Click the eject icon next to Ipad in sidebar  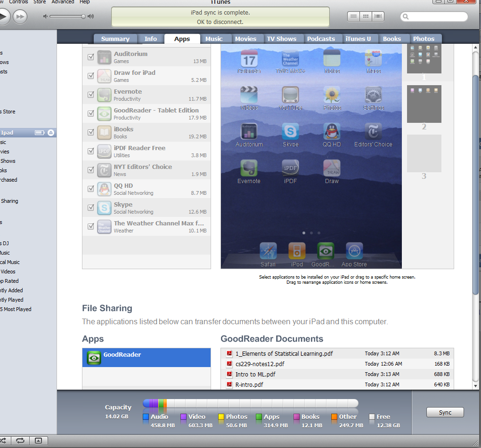pyautogui.click(x=51, y=133)
